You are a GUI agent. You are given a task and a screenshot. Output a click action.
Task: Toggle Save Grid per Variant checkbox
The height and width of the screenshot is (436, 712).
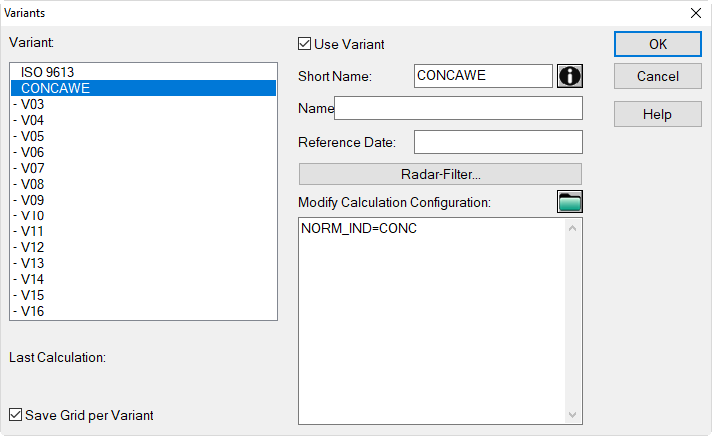click(x=15, y=415)
